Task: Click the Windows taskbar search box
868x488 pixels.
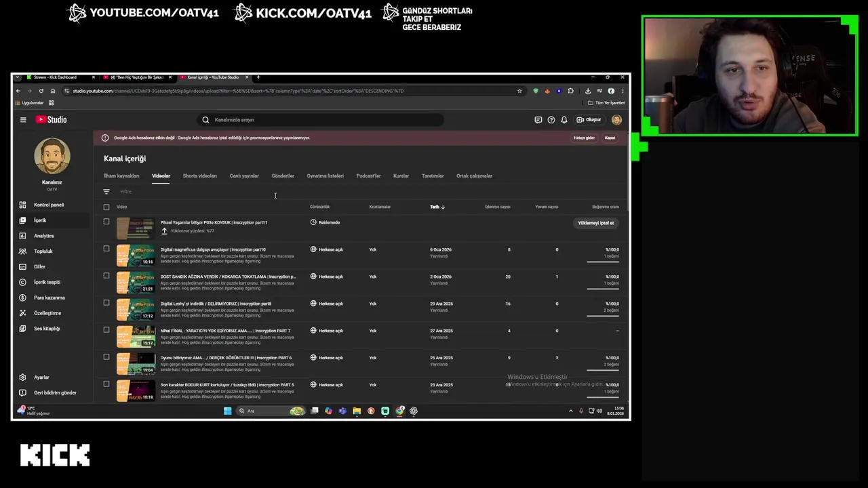Action: click(271, 411)
